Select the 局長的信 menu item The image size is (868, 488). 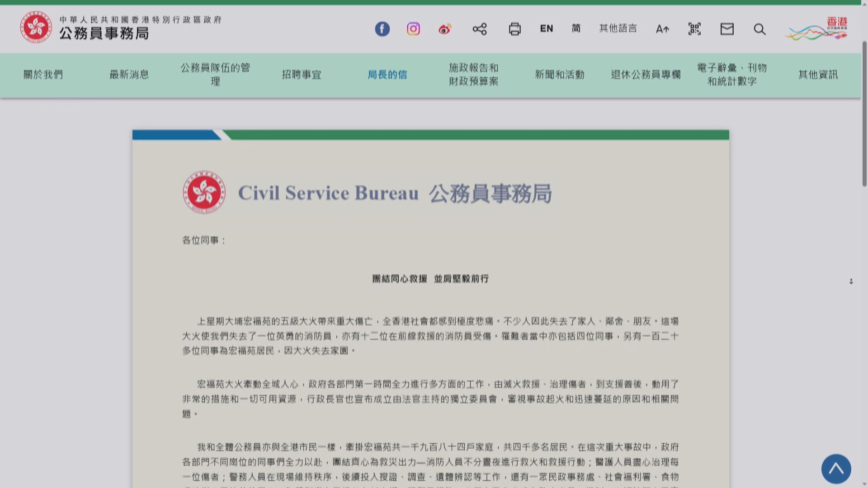point(388,75)
